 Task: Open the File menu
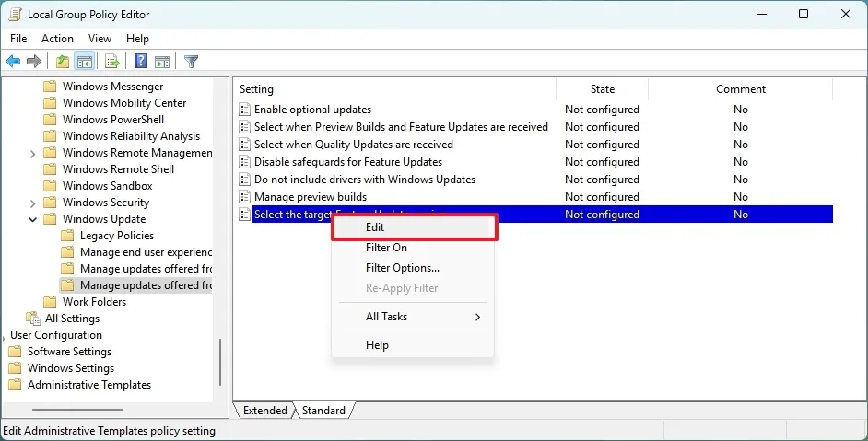coord(18,38)
